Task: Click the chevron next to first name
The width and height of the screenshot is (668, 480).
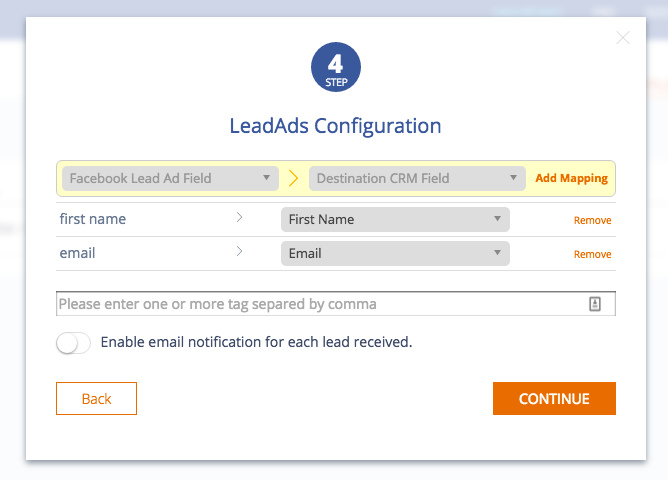Action: 239,218
